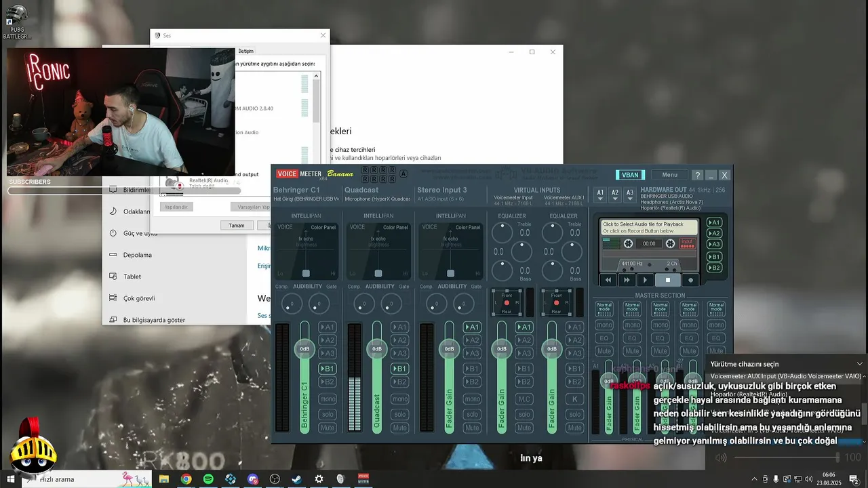Open Settings gear from the taskbar
The width and height of the screenshot is (868, 488).
(x=319, y=479)
